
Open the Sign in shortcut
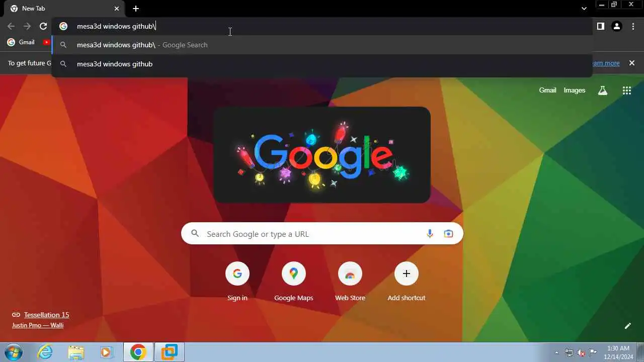coord(237,282)
